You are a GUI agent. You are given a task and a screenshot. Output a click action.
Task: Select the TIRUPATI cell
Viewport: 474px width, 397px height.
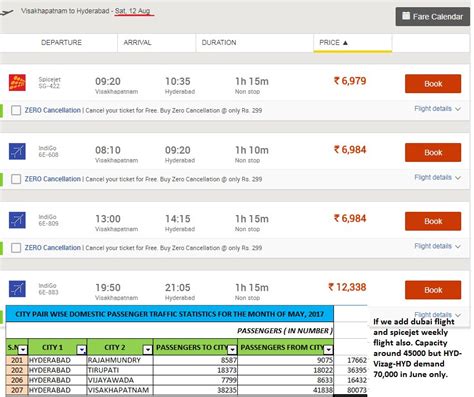[x=120, y=370]
